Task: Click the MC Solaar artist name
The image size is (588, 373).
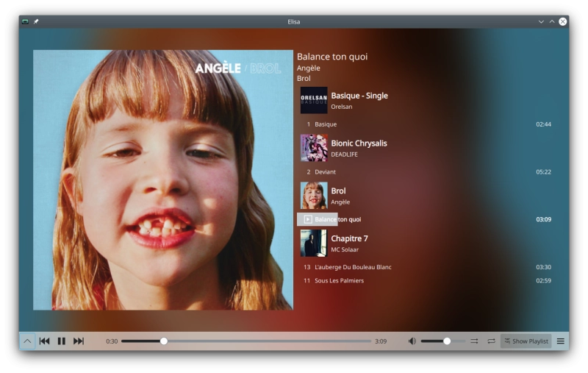Action: click(345, 249)
